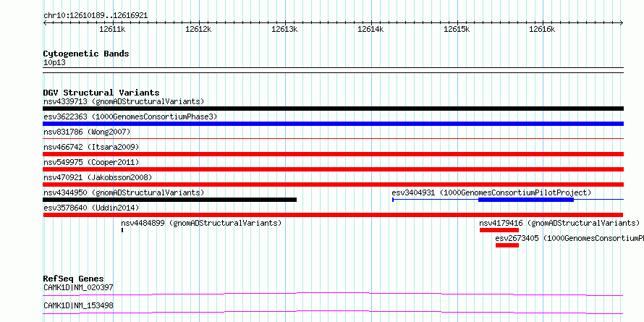
Task: Click the cytogenetic band 10p13 bar
Action: (x=333, y=70)
